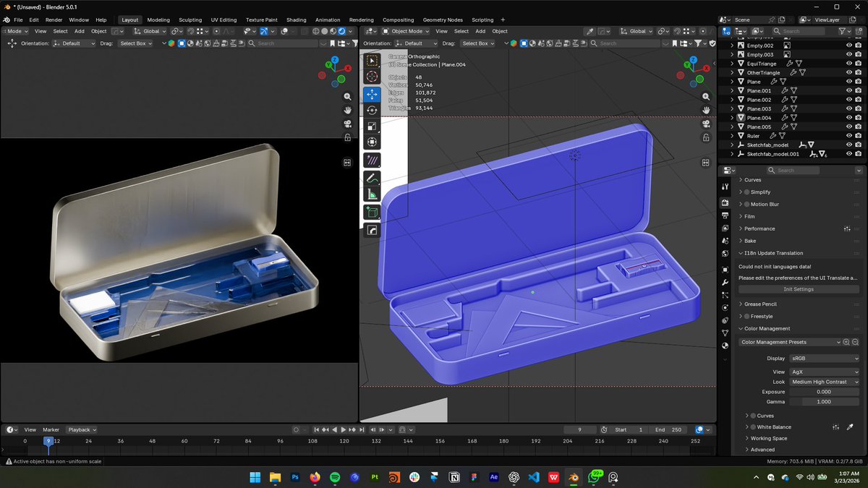Open the Modifiers wrench properties tab
Image resolution: width=868 pixels, height=488 pixels.
pyautogui.click(x=726, y=282)
